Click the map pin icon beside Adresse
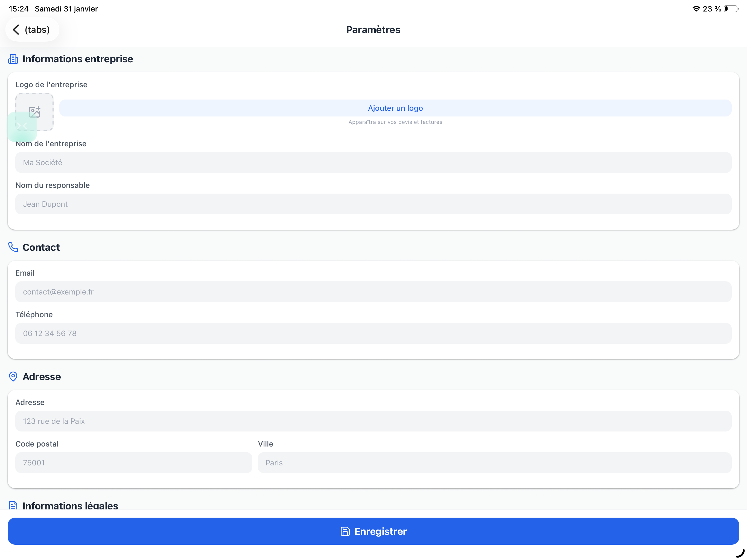The image size is (747, 560). [x=13, y=377]
